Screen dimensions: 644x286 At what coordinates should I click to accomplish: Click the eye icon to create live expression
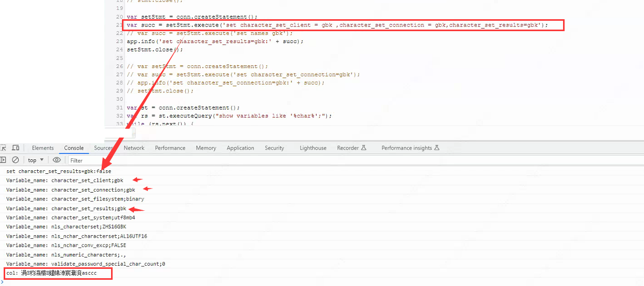pos(57,160)
